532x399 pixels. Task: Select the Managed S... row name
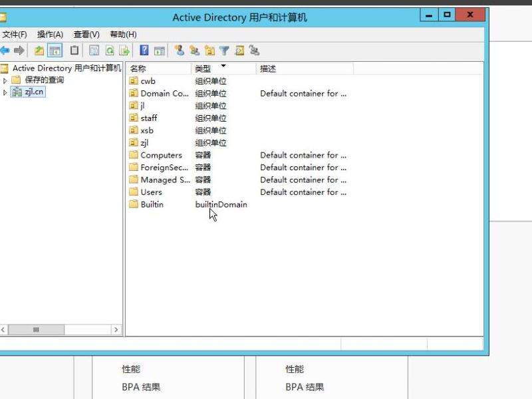coord(165,180)
